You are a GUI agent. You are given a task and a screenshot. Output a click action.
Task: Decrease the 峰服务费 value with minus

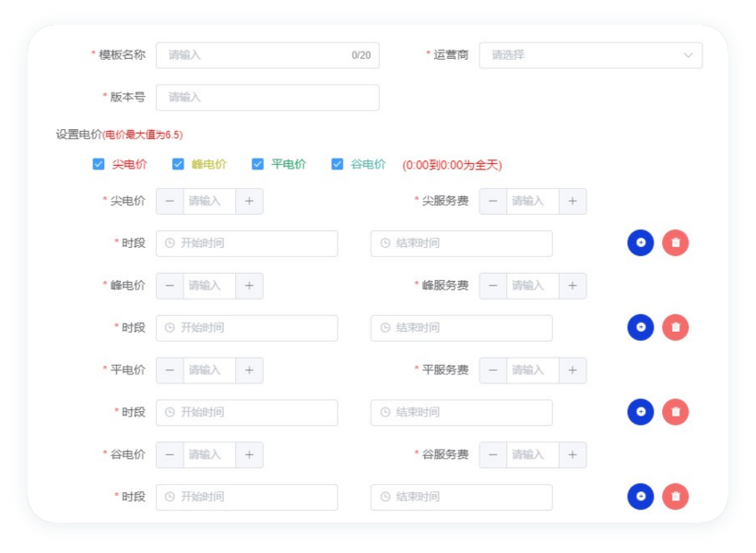point(493,286)
